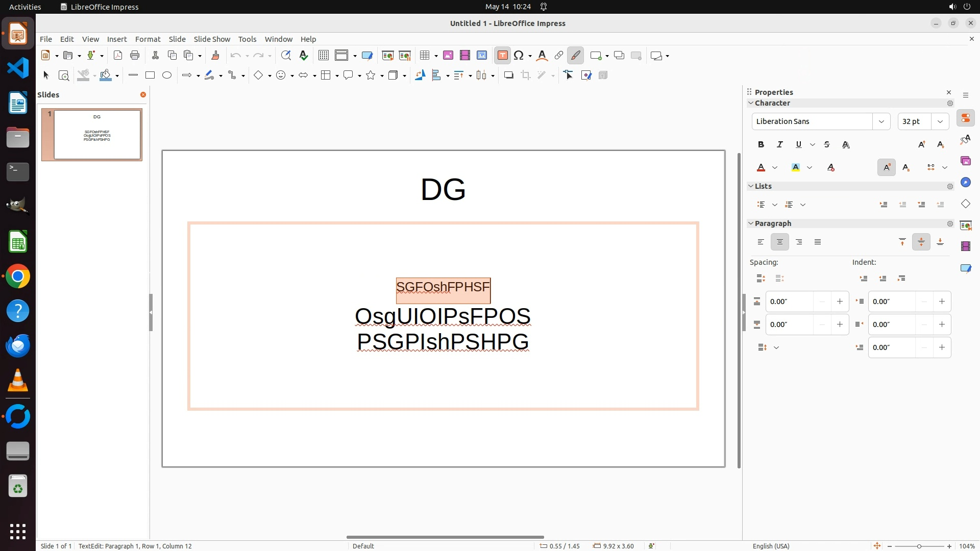Viewport: 980px width, 551px height.
Task: Click the Clone Formatting paintbrush icon
Action: [x=215, y=56]
